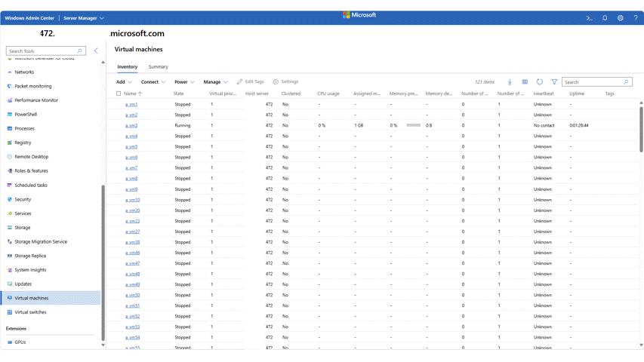Open the Power dropdown menu
644x362 pixels.
(x=184, y=82)
